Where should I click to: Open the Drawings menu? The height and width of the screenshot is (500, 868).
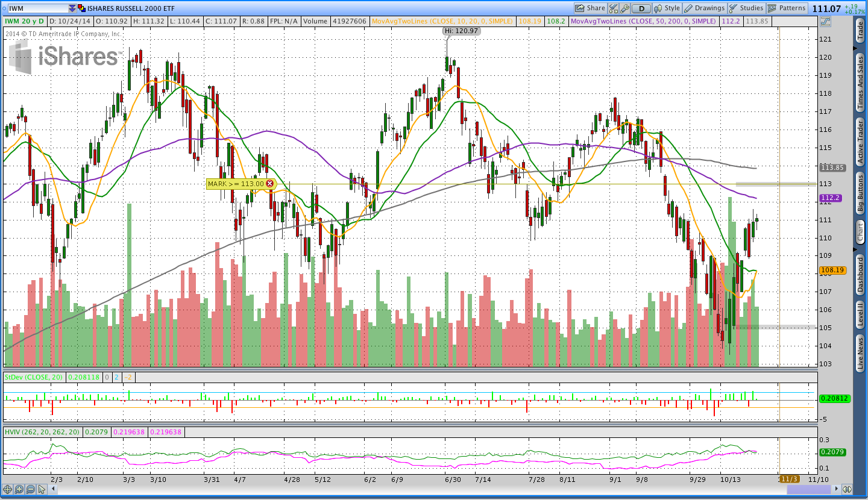coord(705,8)
